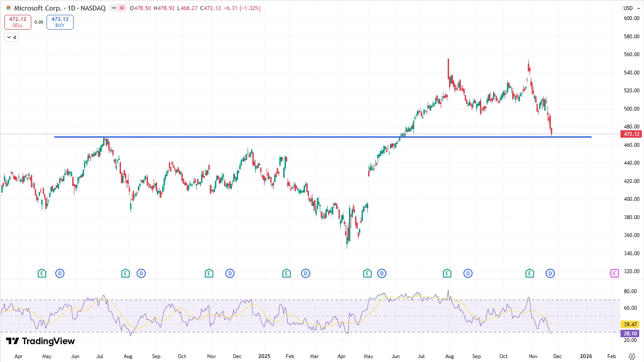Open the August 2024 dividend marker
This screenshot has width=644, height=362.
[141, 274]
